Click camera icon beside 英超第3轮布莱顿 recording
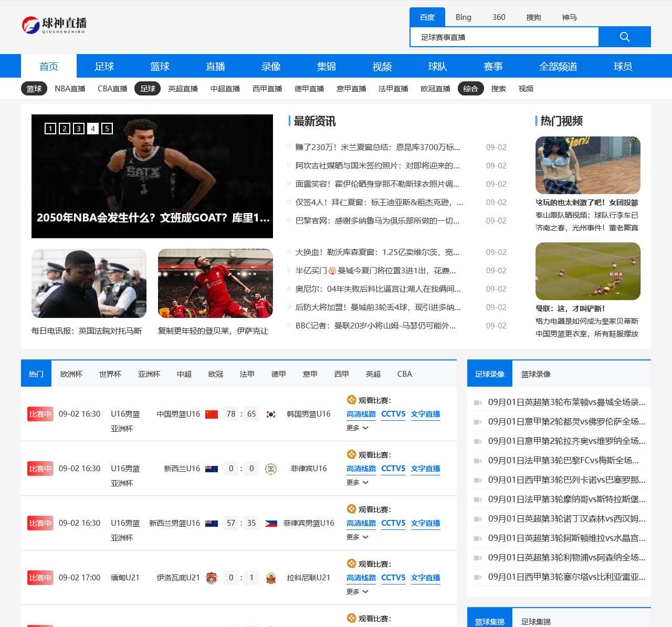The image size is (672, 627). (x=478, y=403)
